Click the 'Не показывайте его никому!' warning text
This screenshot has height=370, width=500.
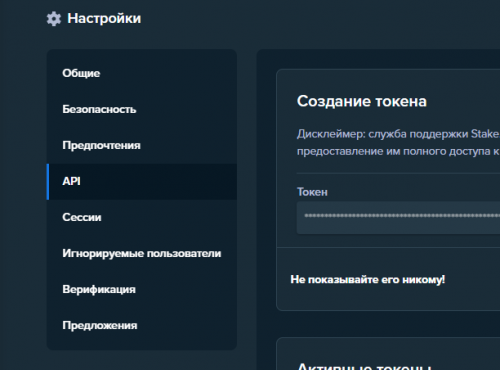pyautogui.click(x=368, y=279)
